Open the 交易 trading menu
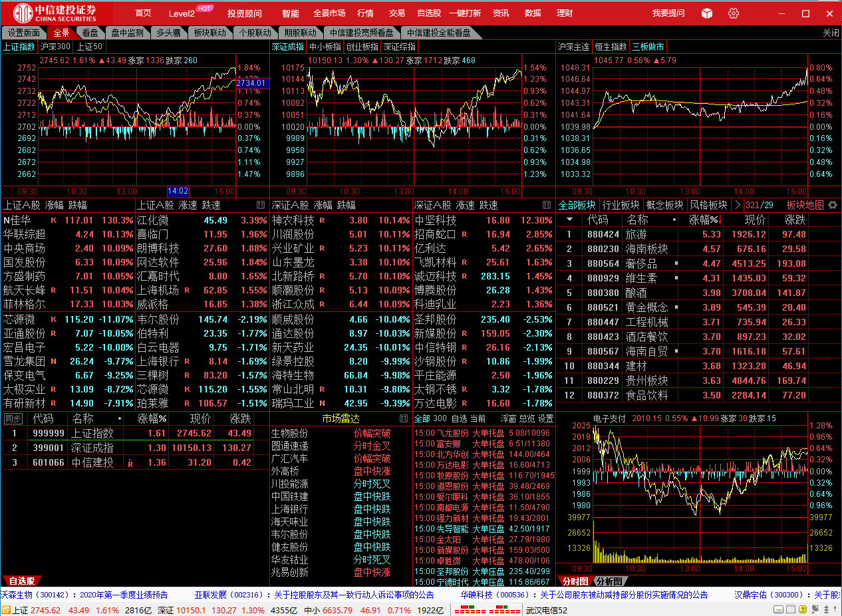The width and height of the screenshot is (842, 616). tap(397, 13)
